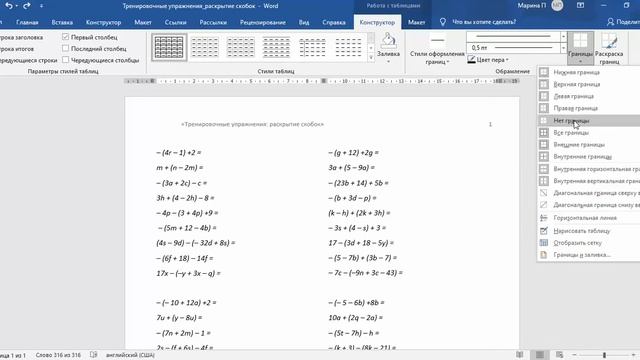Image resolution: width=640 pixels, height=360 pixels.
Task: Switch to Web Layout view icon
Action: [x=559, y=355]
